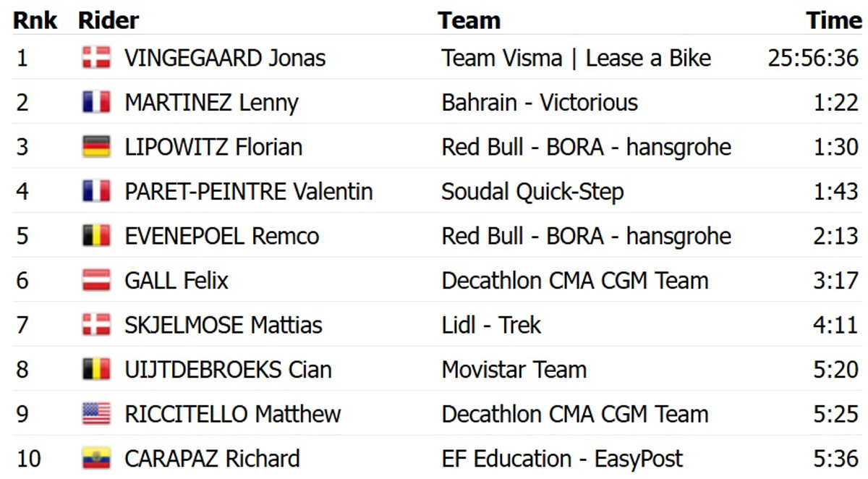Click the Danish flag beside Vingegaard
Image resolution: width=868 pixels, height=479 pixels.
(96, 58)
